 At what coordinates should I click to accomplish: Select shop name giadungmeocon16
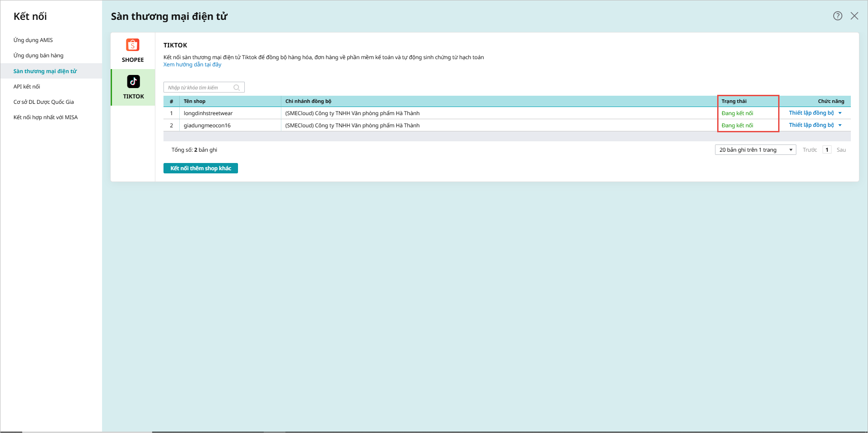[x=207, y=126]
